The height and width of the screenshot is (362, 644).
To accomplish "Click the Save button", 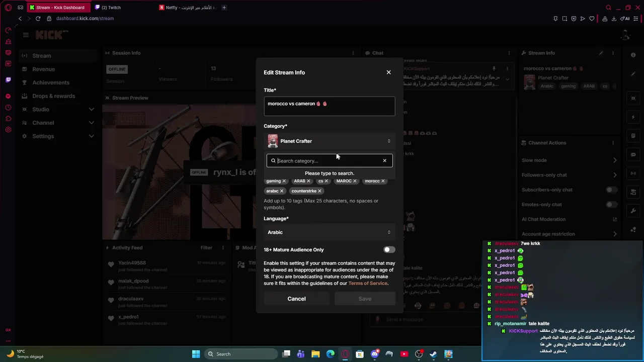I will click(365, 299).
